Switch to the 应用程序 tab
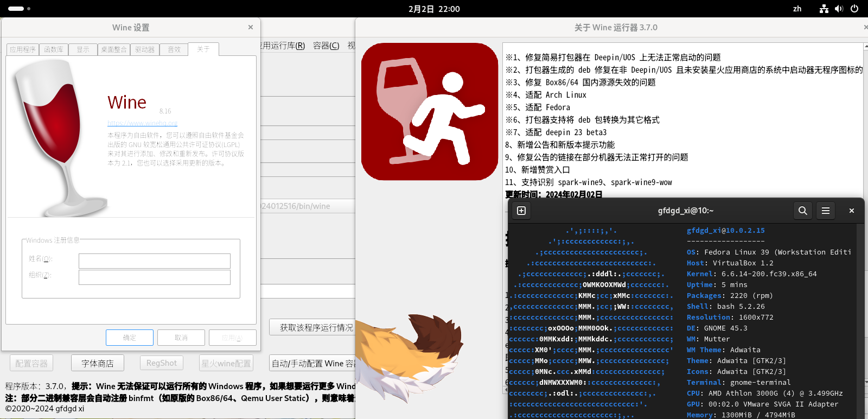The image size is (868, 419). pyautogui.click(x=23, y=49)
